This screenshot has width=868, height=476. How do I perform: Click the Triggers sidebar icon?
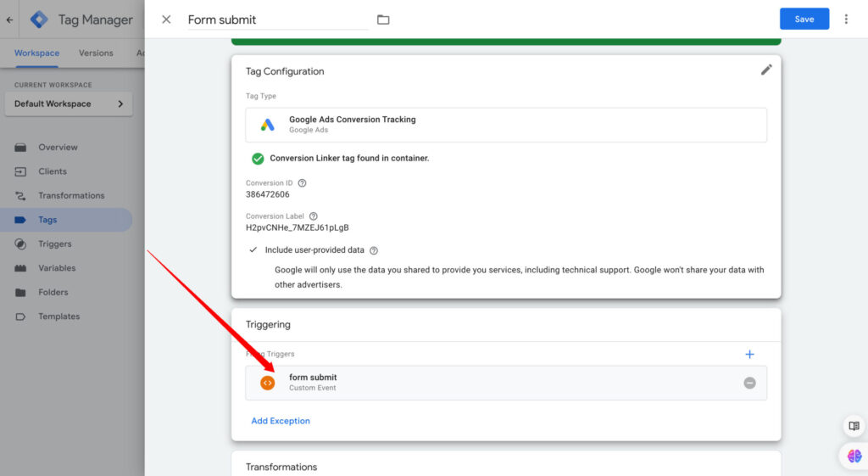[20, 244]
